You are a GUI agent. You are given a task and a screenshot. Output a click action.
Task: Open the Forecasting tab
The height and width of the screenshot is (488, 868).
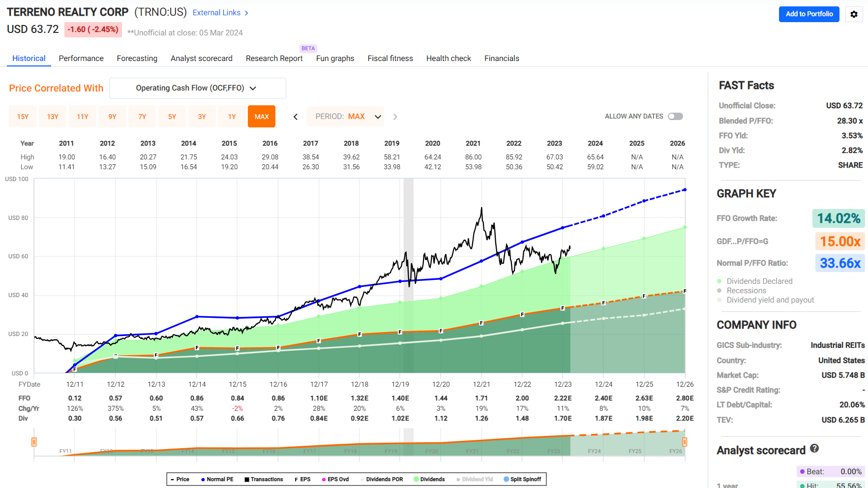(137, 58)
